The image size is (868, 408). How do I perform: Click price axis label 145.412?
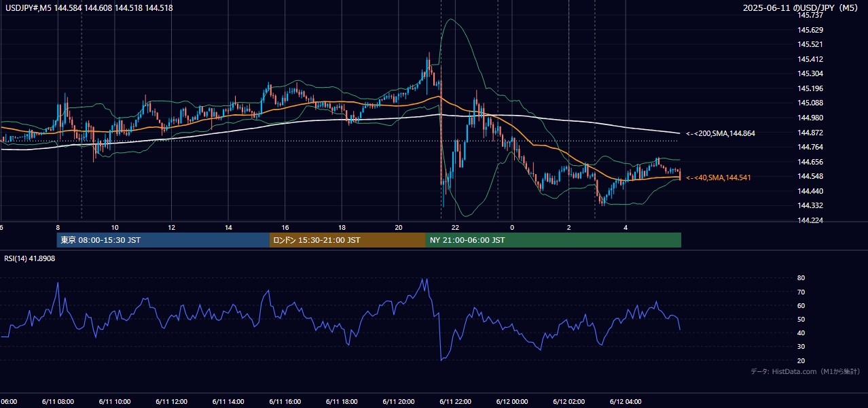pyautogui.click(x=810, y=59)
